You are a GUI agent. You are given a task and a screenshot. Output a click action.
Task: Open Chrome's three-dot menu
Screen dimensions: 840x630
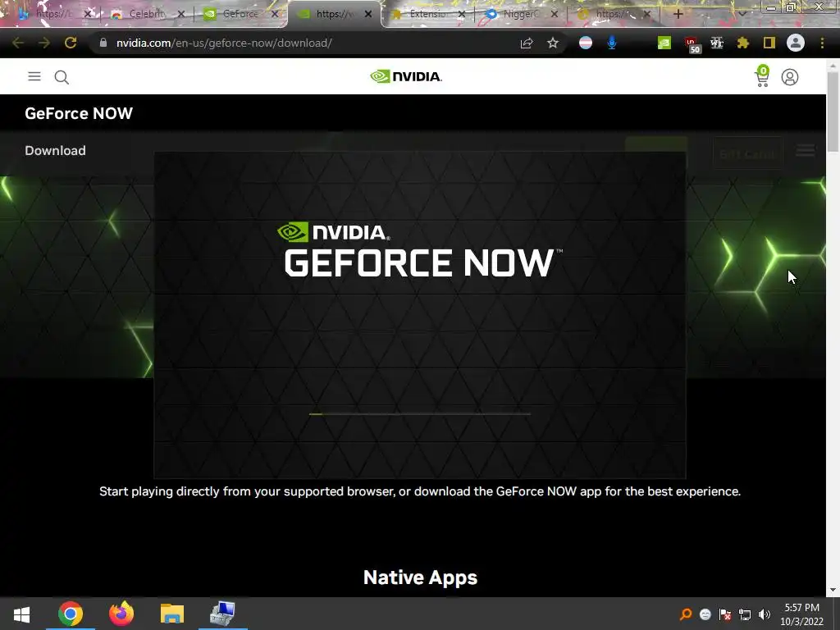click(x=822, y=43)
